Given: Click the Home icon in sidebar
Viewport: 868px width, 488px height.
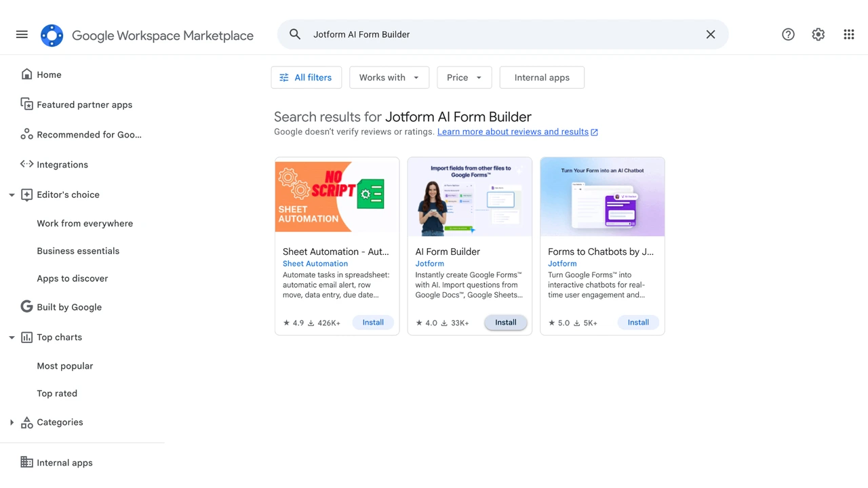Looking at the screenshot, I should tap(26, 75).
